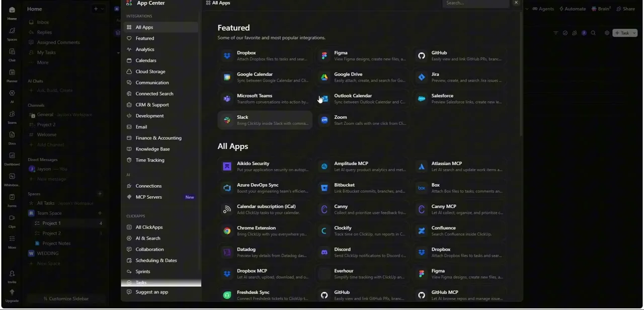This screenshot has width=644, height=310.
Task: Select the featured Google Calendar app
Action: 265,77
